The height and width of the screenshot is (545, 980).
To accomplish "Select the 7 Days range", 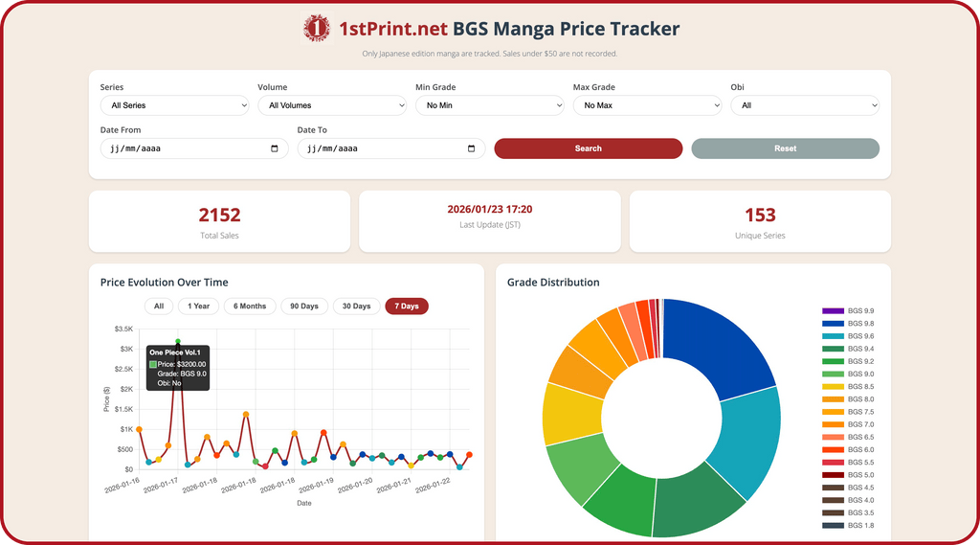I will (x=407, y=306).
